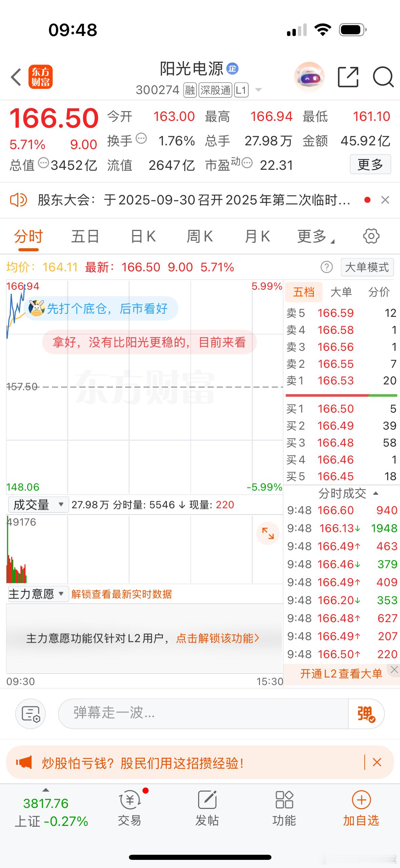Switch to 分价 tab
The image size is (400, 868).
pyautogui.click(x=379, y=292)
